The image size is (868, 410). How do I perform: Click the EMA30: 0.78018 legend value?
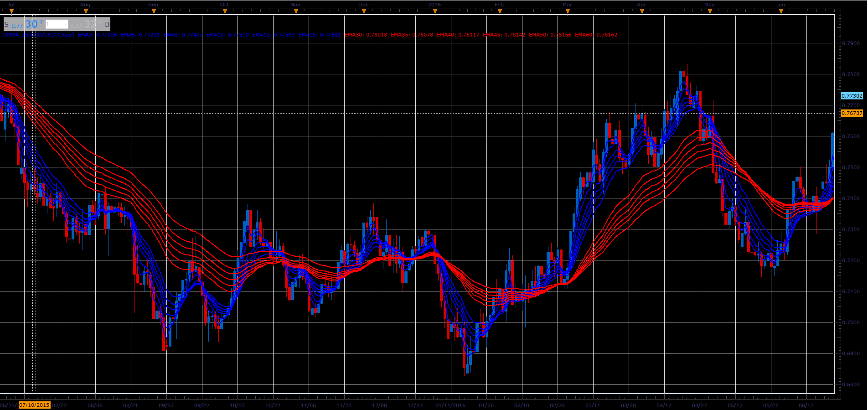[x=366, y=35]
